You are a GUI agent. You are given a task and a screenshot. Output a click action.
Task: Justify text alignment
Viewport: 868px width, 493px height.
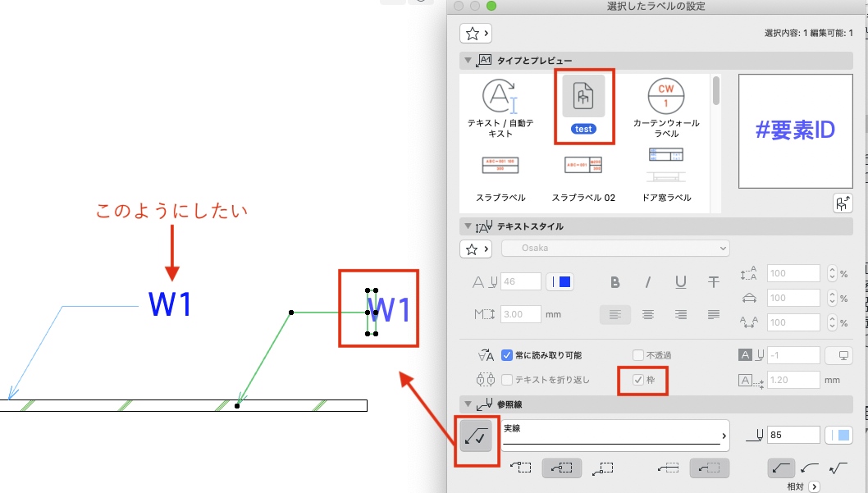(x=714, y=314)
